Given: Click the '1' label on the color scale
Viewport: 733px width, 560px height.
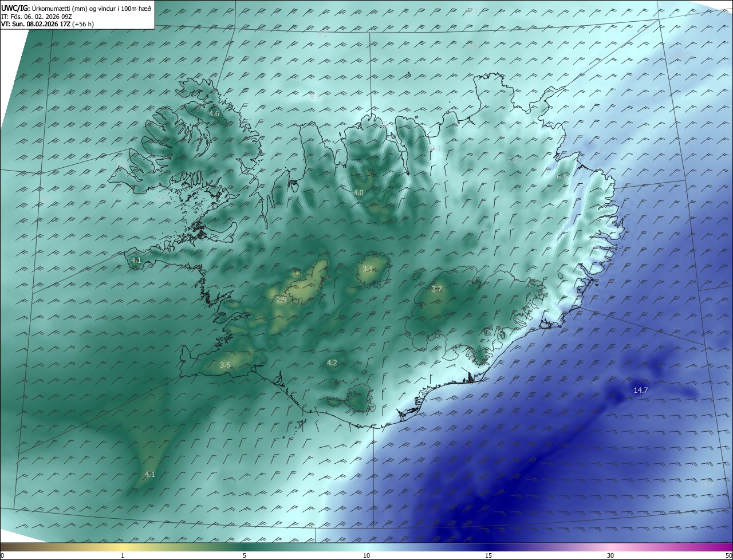Looking at the screenshot, I should pyautogui.click(x=123, y=555).
